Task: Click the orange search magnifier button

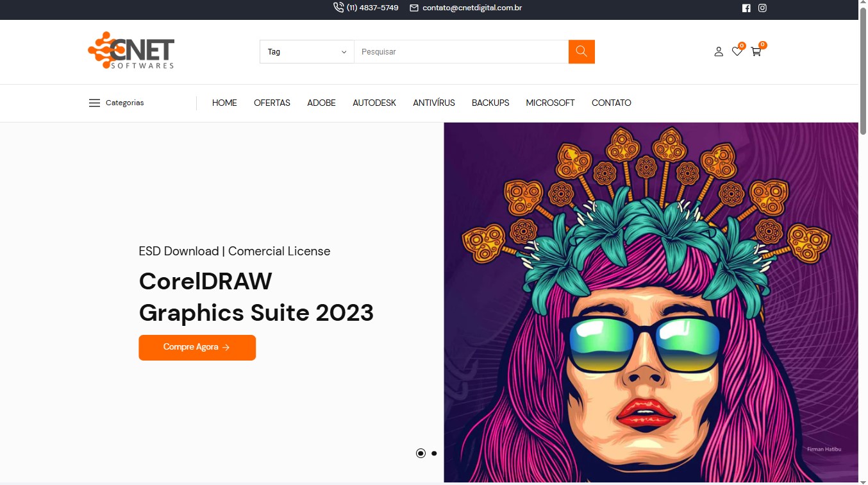Action: coord(581,51)
